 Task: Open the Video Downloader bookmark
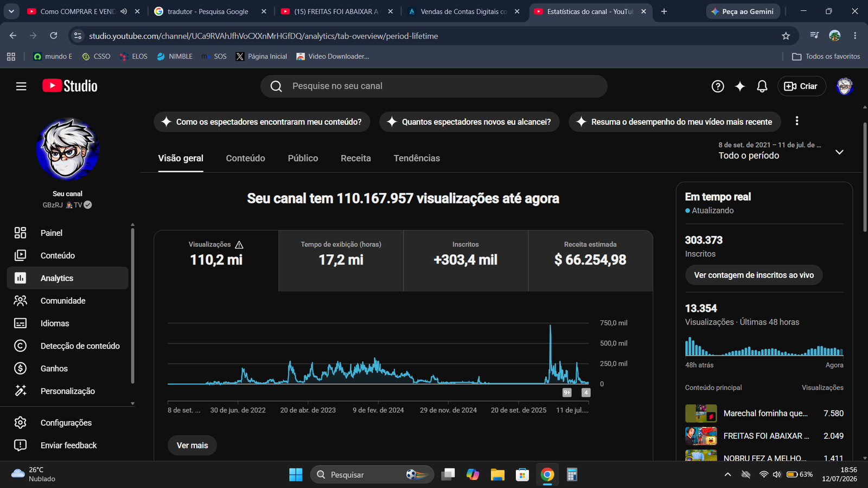(333, 56)
